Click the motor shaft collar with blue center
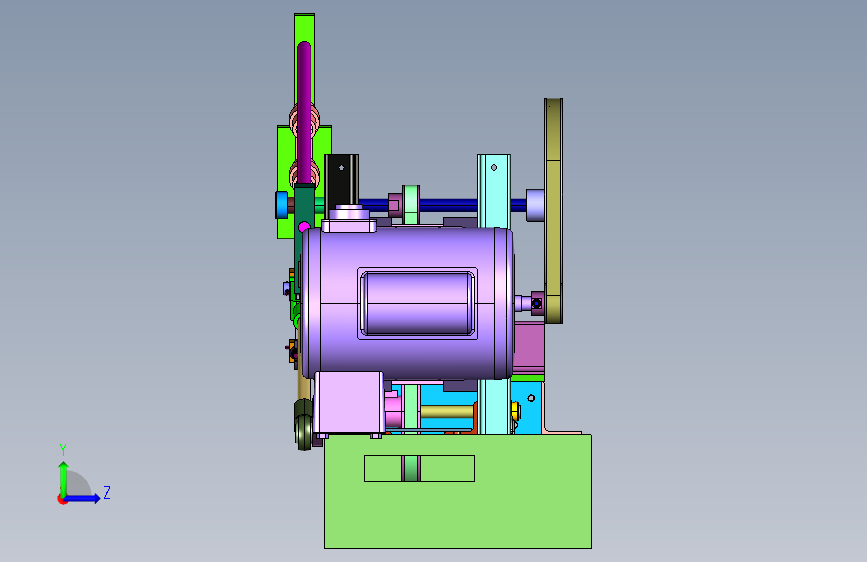This screenshot has width=867, height=562. point(536,304)
